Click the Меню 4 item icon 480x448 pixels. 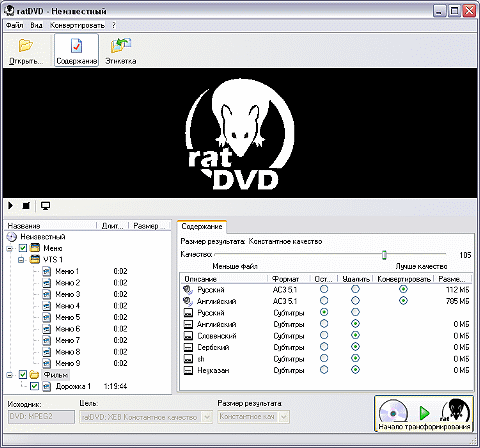(47, 306)
